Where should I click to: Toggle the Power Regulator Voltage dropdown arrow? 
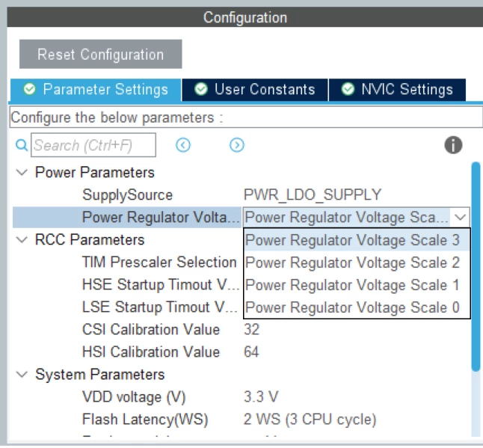[x=461, y=218]
